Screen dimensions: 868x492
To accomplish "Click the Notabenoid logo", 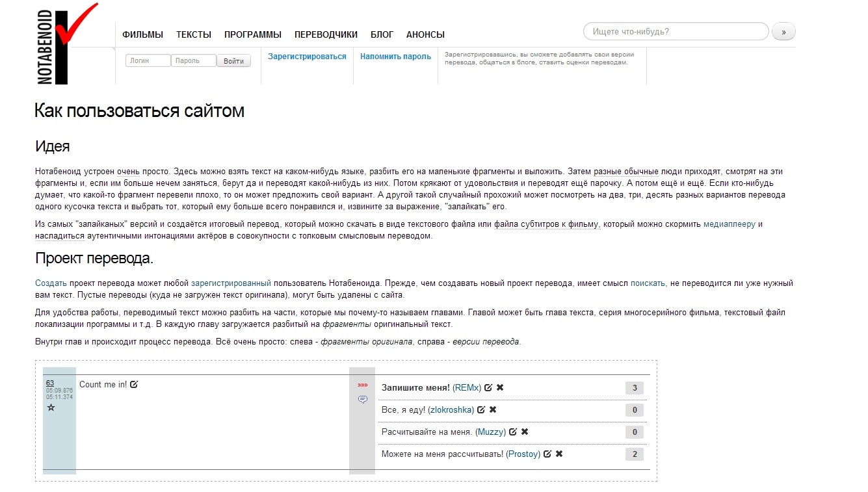I will [x=67, y=44].
